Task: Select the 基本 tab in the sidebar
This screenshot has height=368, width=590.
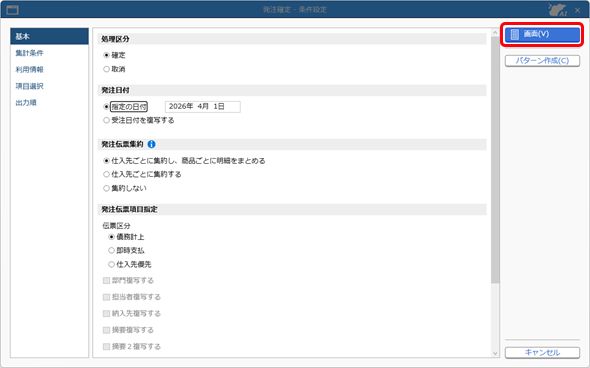Action: pyautogui.click(x=49, y=36)
